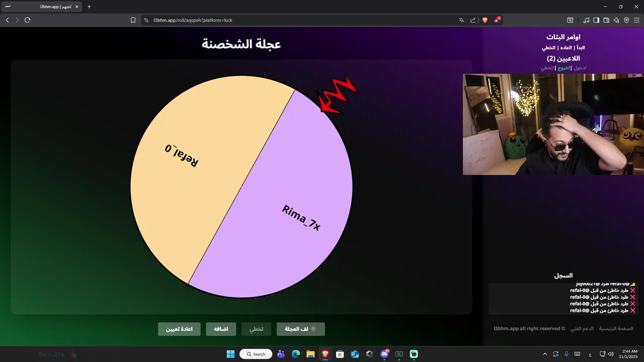Screen dimensions: 644x362
Task: Click the last طرد خاطئ log entry
Action: coord(603,310)
